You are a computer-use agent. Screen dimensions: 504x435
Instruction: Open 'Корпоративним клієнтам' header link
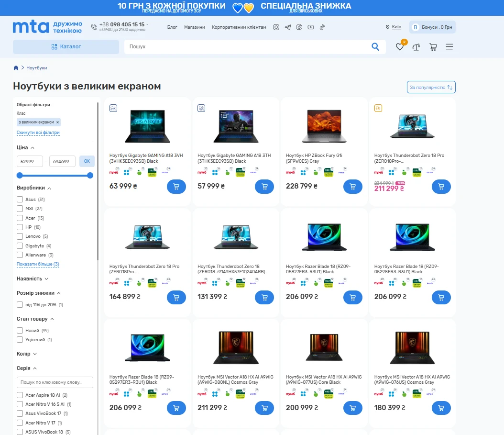pyautogui.click(x=239, y=27)
